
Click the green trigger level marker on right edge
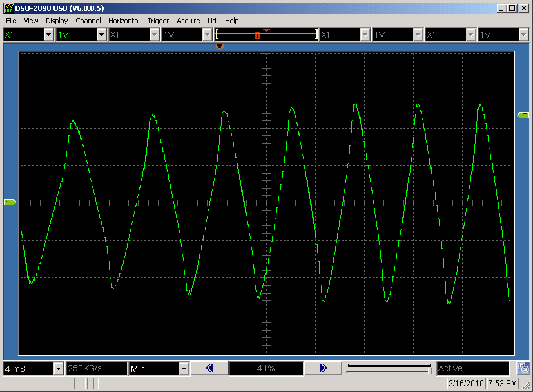click(x=523, y=115)
